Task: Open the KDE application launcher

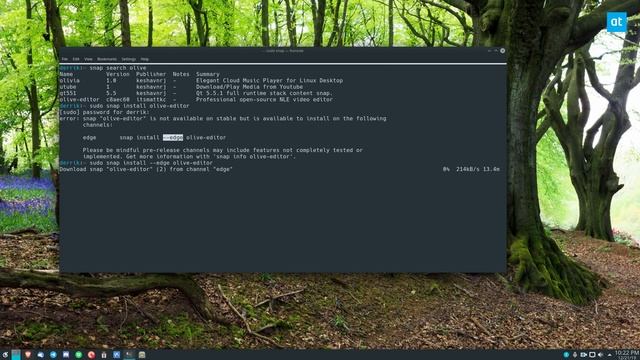Action: pyautogui.click(x=5, y=355)
